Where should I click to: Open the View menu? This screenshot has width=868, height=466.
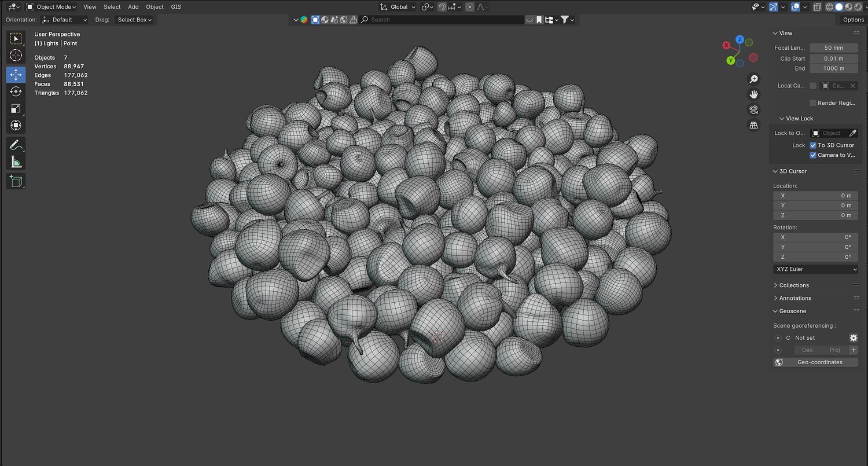click(90, 7)
